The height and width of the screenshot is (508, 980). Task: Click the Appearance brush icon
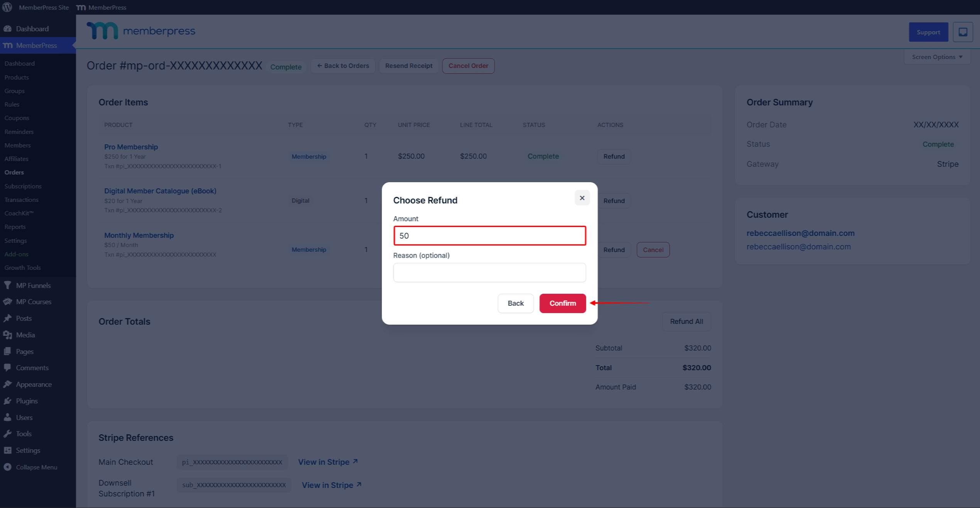coord(7,384)
